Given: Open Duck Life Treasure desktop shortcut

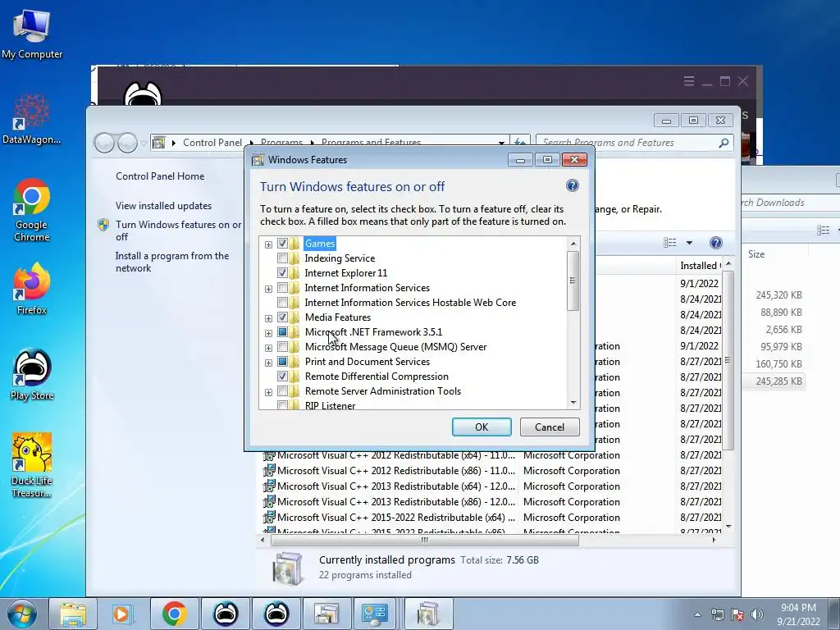Looking at the screenshot, I should pos(32,465).
